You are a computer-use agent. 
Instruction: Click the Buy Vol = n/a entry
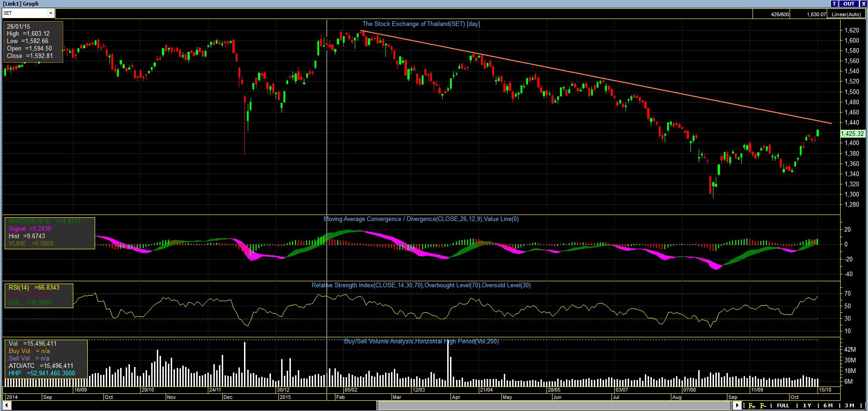(28, 351)
